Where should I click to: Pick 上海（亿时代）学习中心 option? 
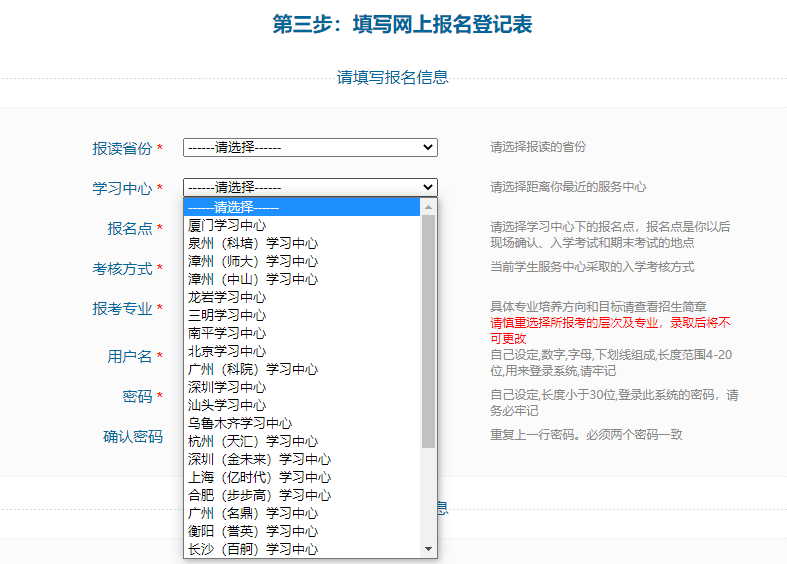click(302, 478)
